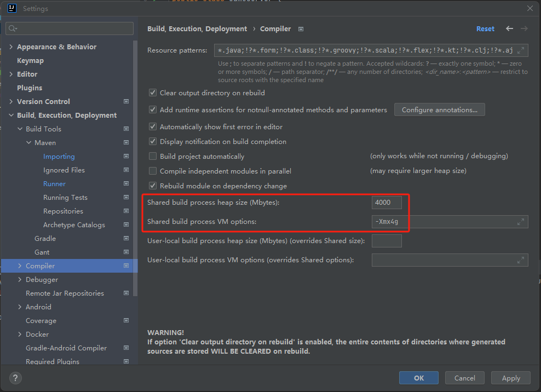Screen dimensions: 541x392
Task: Collapse the Maven tree node
Action: coord(29,143)
